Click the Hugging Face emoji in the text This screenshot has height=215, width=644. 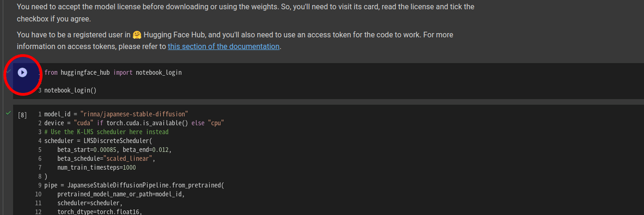[x=137, y=35]
